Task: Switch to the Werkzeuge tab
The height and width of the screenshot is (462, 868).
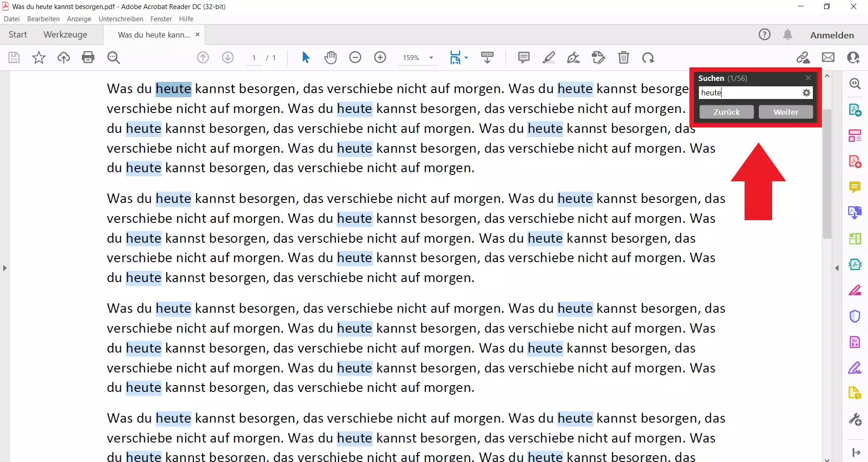Action: pos(65,35)
